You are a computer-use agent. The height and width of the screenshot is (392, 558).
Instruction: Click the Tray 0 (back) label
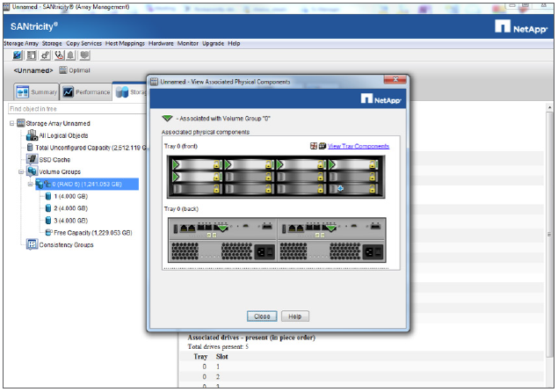pos(181,208)
